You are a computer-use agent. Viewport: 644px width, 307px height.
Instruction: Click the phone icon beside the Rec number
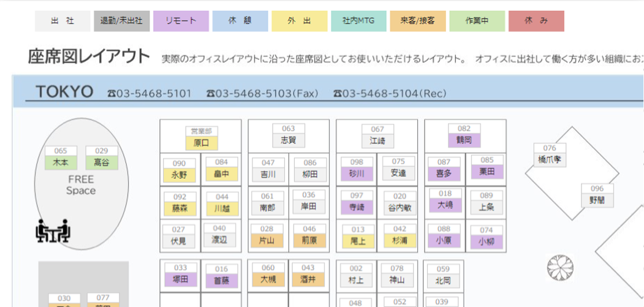click(337, 94)
